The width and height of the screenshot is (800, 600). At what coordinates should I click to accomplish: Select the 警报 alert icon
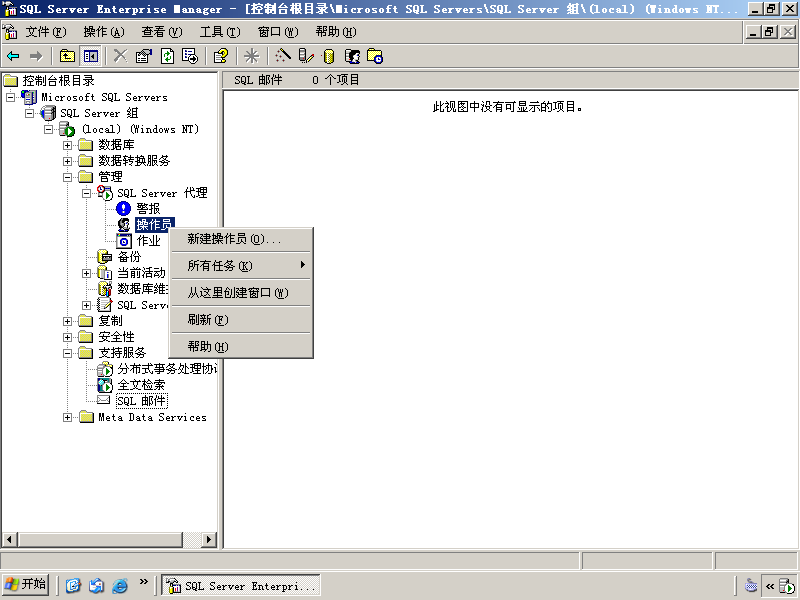[123, 209]
